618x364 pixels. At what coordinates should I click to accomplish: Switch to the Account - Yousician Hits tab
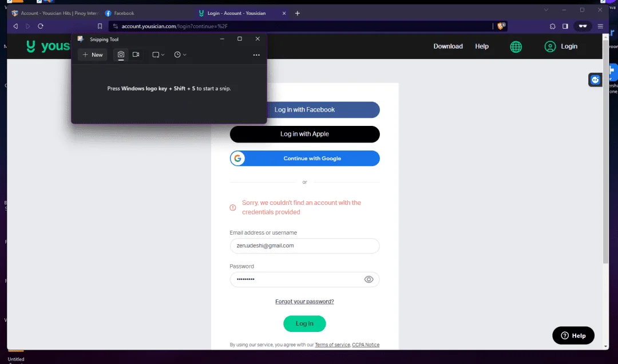point(55,13)
